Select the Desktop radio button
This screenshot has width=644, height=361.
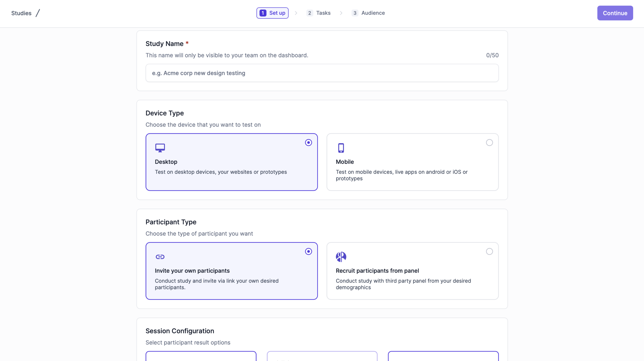pos(308,143)
